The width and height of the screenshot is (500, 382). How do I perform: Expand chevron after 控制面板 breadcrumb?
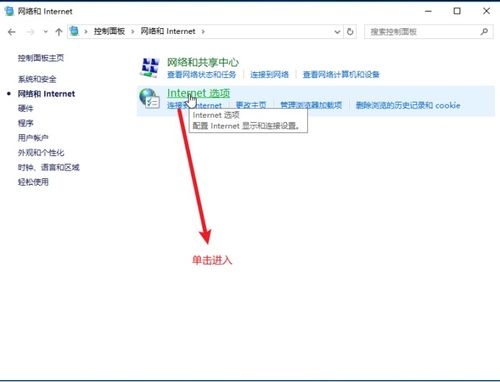(x=133, y=32)
